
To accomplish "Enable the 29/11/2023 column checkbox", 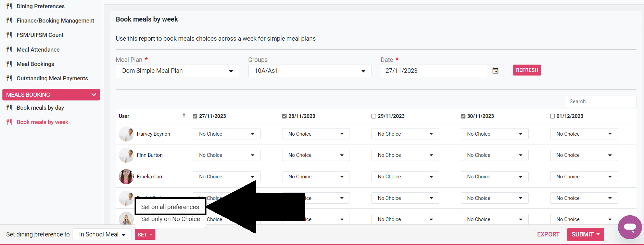I will point(374,116).
